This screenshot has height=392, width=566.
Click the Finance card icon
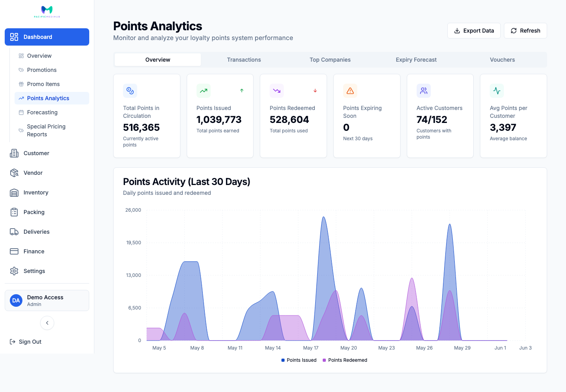click(14, 251)
